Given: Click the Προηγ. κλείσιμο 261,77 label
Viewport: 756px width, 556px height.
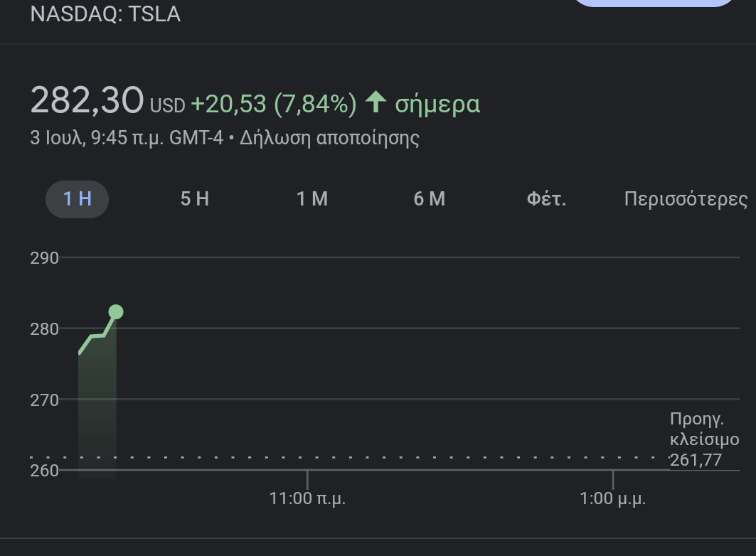Looking at the screenshot, I should point(704,440).
